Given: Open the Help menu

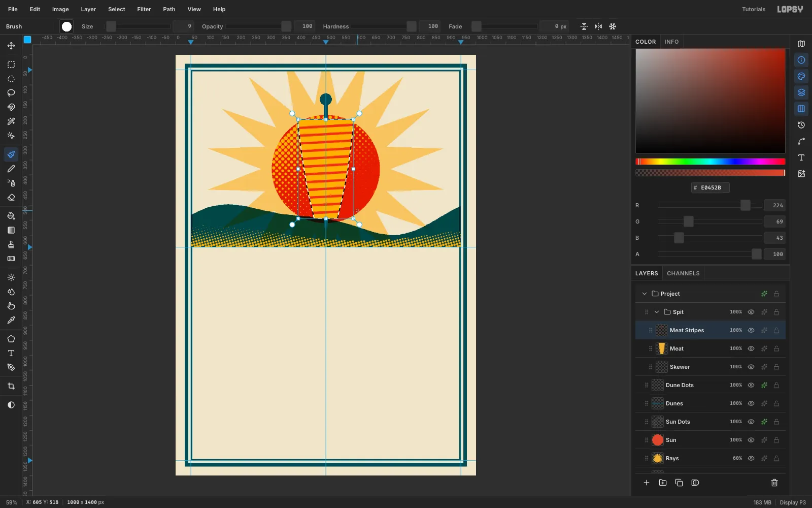Looking at the screenshot, I should [x=219, y=9].
